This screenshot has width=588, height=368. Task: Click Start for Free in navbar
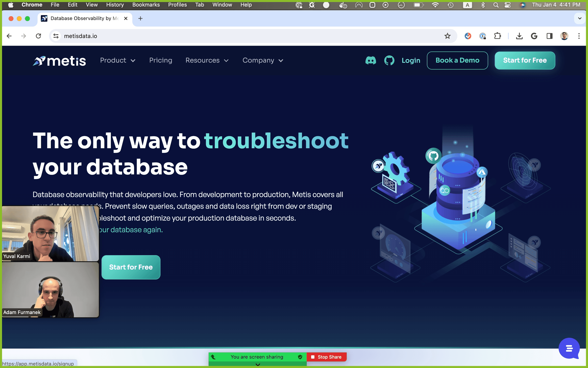(x=525, y=60)
